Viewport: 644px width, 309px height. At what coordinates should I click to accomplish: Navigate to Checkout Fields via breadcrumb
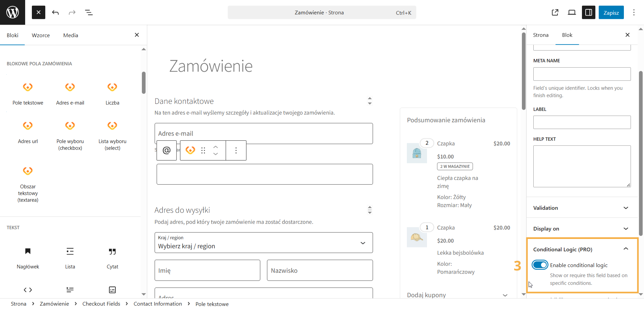101,304
